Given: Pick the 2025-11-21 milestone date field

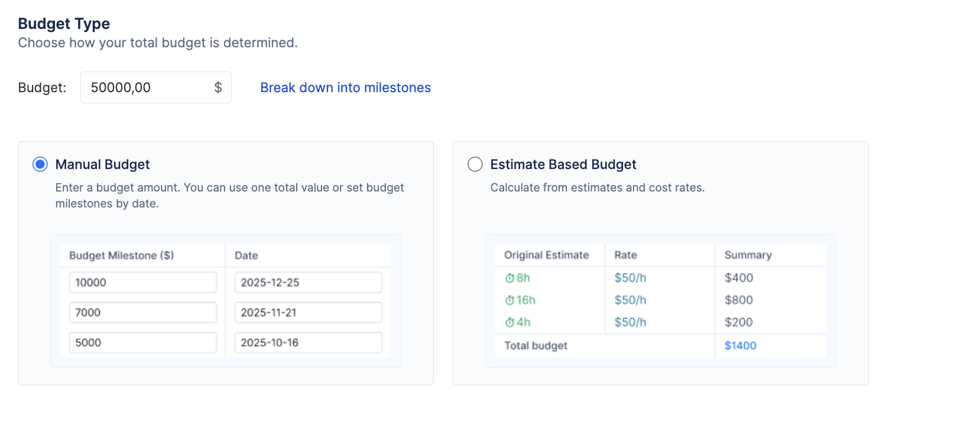Looking at the screenshot, I should coord(308,313).
